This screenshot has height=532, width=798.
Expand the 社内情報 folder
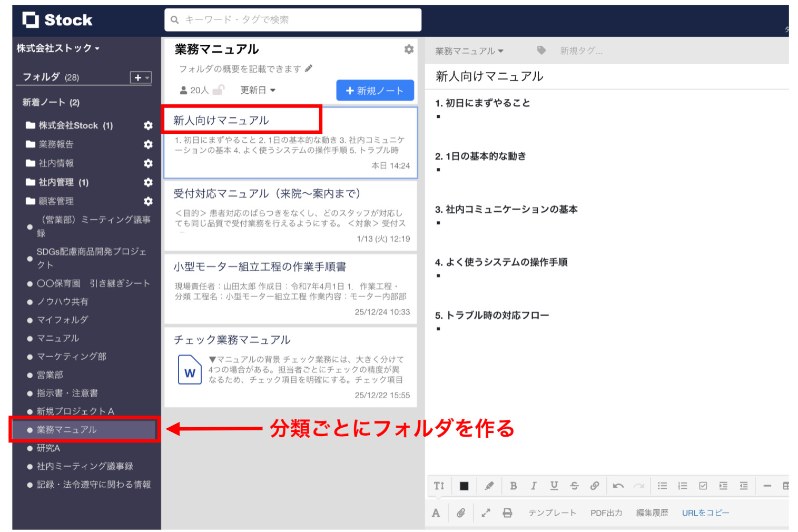(x=50, y=163)
